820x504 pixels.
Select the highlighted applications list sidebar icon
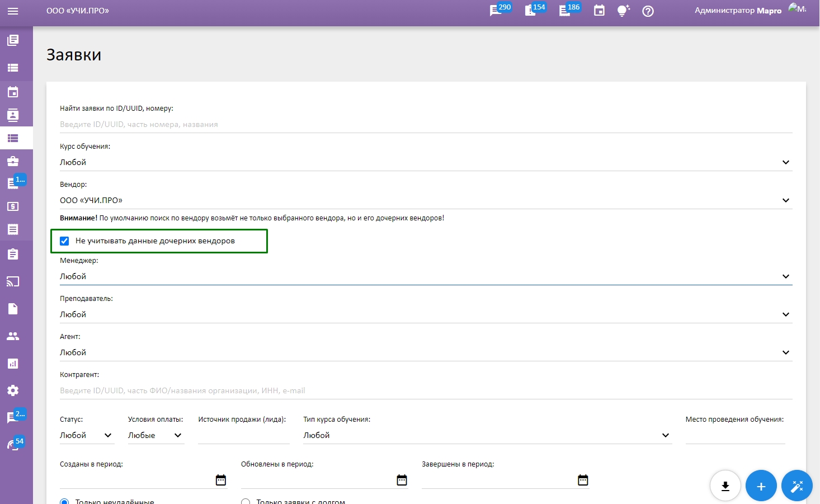pyautogui.click(x=13, y=138)
